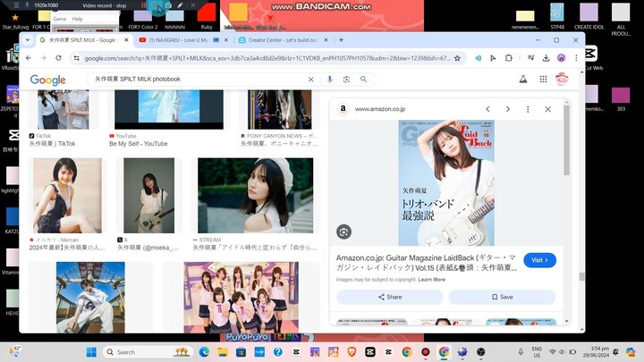Start voice search with microphone icon
The image size is (644, 362).
[330, 80]
